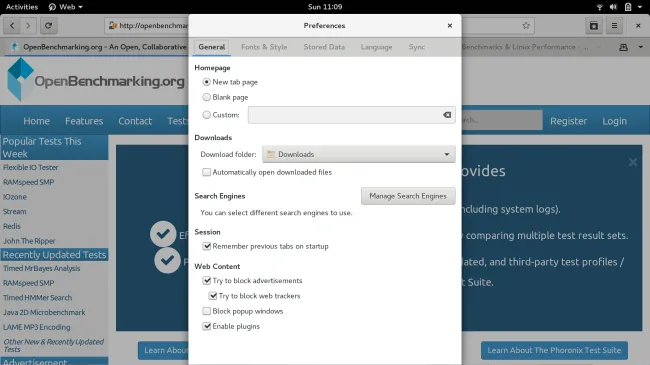Go forward with the browser forward arrow
The width and height of the screenshot is (650, 365).
[28, 26]
